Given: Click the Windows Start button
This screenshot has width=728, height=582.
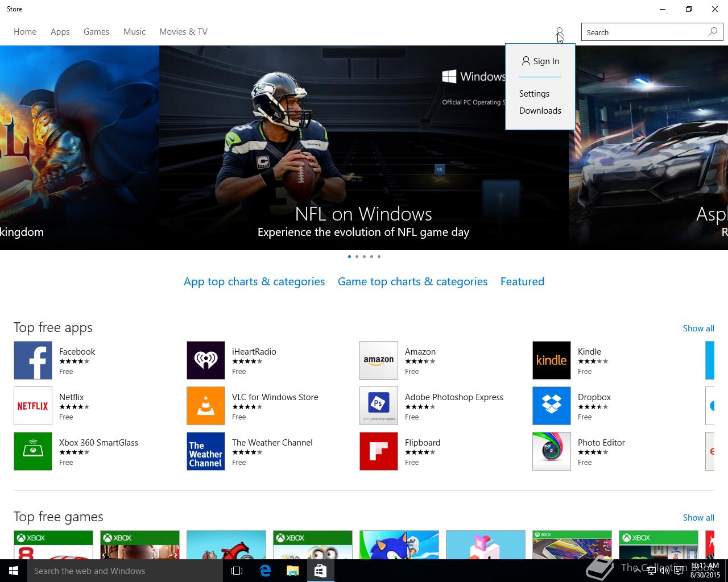Looking at the screenshot, I should point(14,571).
